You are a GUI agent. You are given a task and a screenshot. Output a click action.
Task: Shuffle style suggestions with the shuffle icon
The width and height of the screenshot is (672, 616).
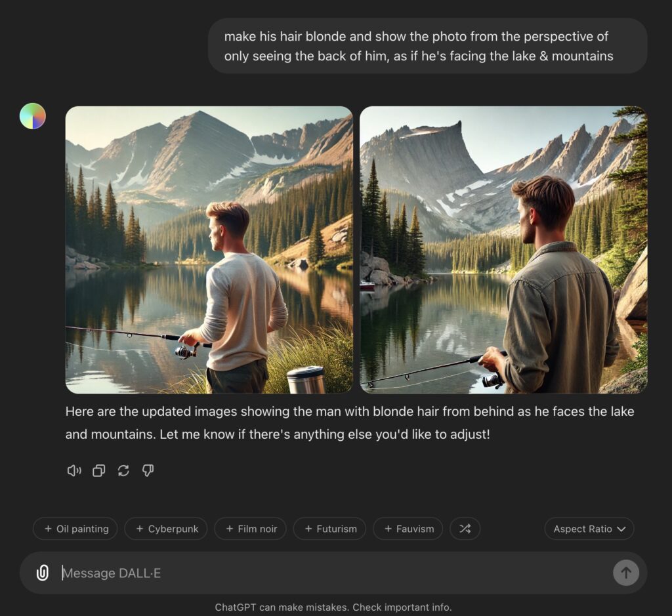[465, 529]
